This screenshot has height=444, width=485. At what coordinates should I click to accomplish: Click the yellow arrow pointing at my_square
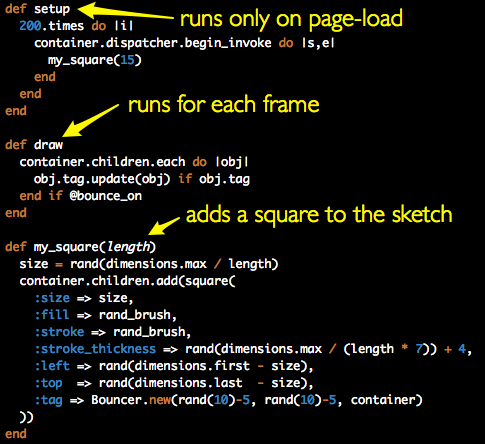[163, 225]
